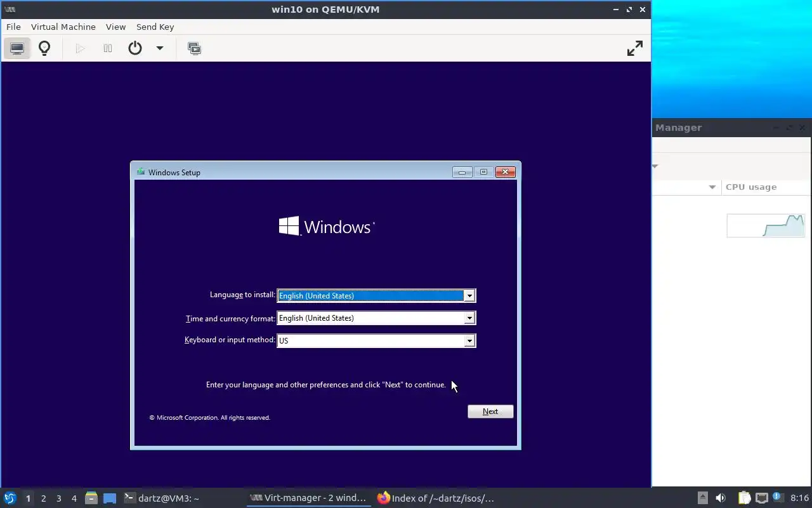Open the file manager taskbar icon
Image resolution: width=812 pixels, height=508 pixels.
coord(91,498)
